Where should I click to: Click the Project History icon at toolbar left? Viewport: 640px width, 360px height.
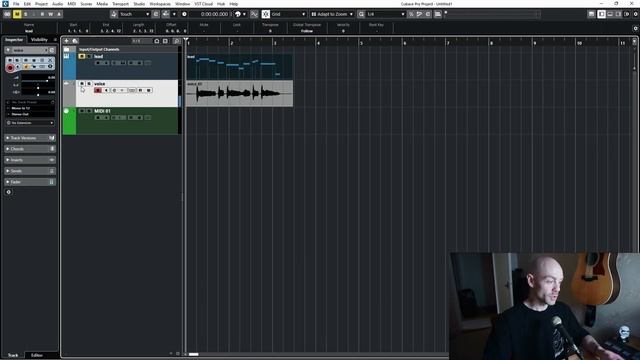[7, 14]
